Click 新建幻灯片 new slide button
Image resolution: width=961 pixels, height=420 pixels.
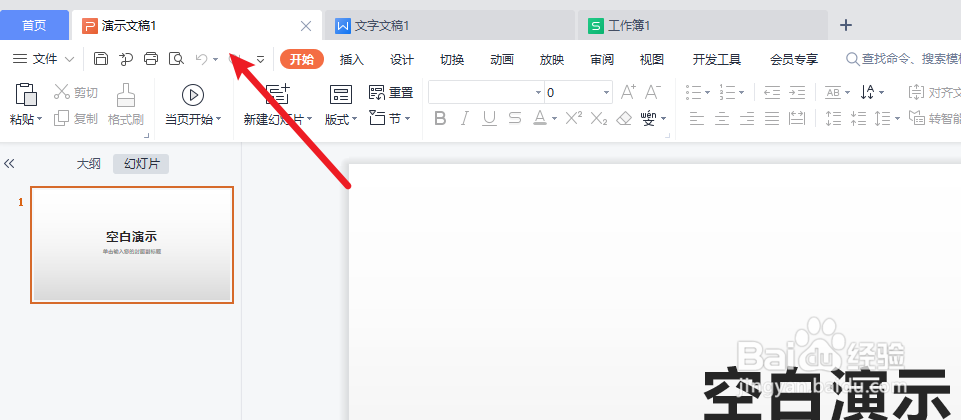(278, 104)
